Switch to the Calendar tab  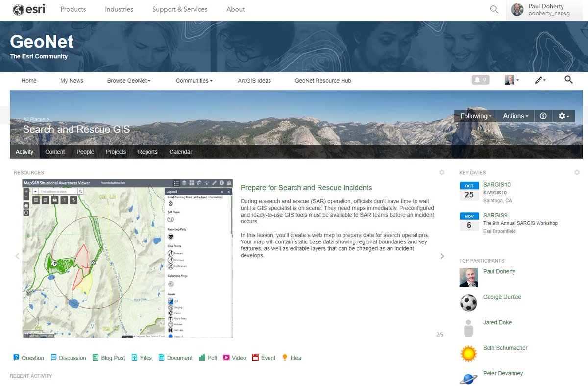point(181,152)
